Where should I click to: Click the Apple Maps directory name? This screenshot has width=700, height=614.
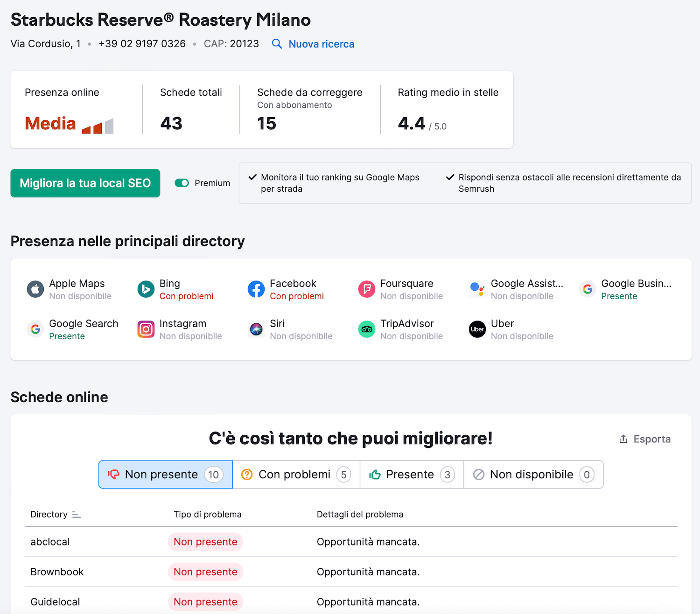77,284
